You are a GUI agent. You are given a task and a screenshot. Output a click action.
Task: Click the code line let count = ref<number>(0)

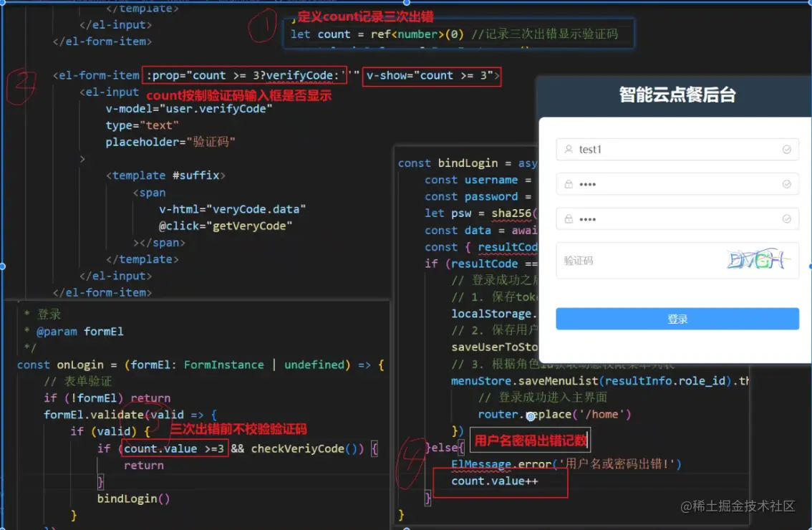pos(377,34)
